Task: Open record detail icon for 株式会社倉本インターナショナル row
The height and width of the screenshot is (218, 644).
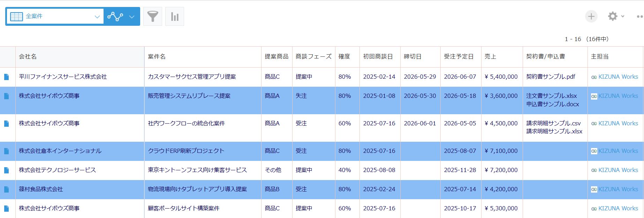Action: click(6, 151)
